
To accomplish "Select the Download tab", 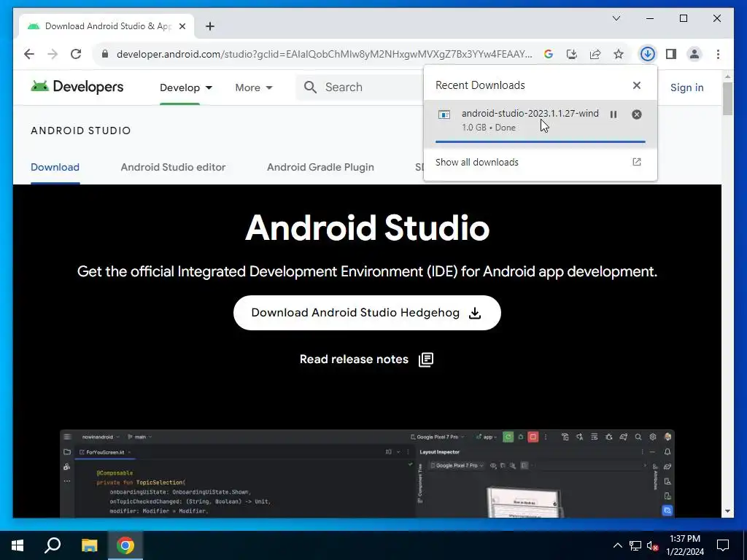I will click(55, 167).
